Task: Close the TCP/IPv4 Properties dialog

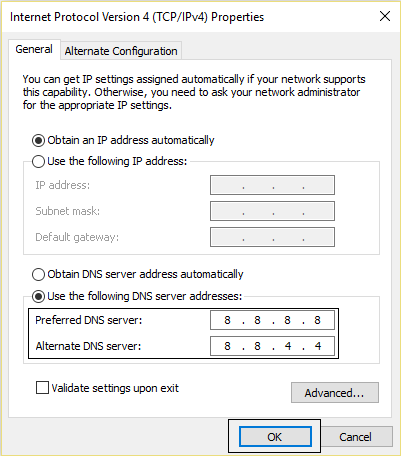Action: pos(385,16)
